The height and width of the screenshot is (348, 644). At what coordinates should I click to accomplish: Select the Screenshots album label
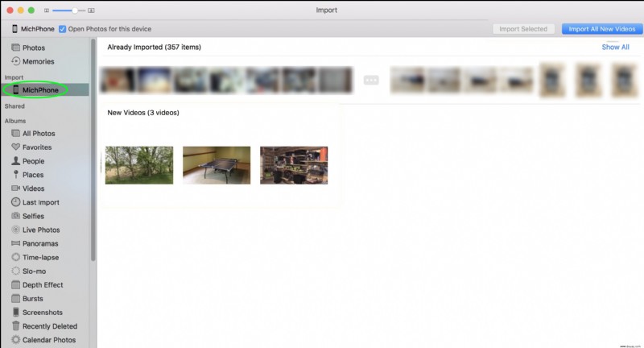click(43, 313)
